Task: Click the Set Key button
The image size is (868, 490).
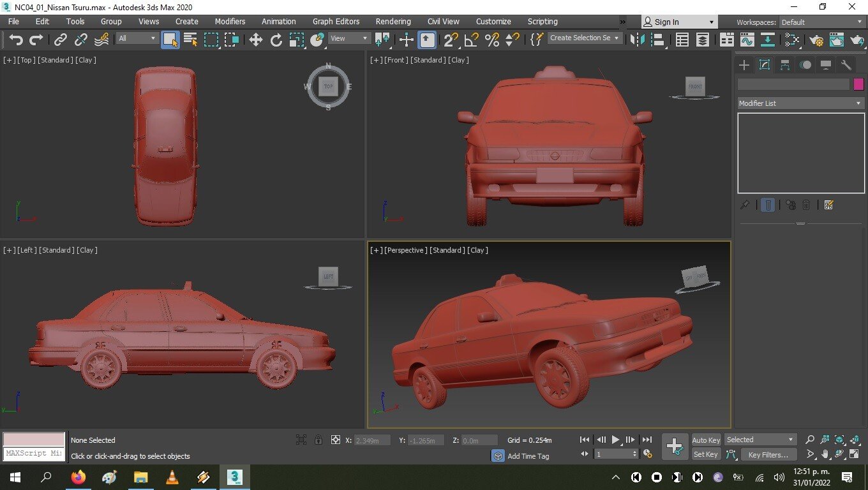Action: coord(706,454)
